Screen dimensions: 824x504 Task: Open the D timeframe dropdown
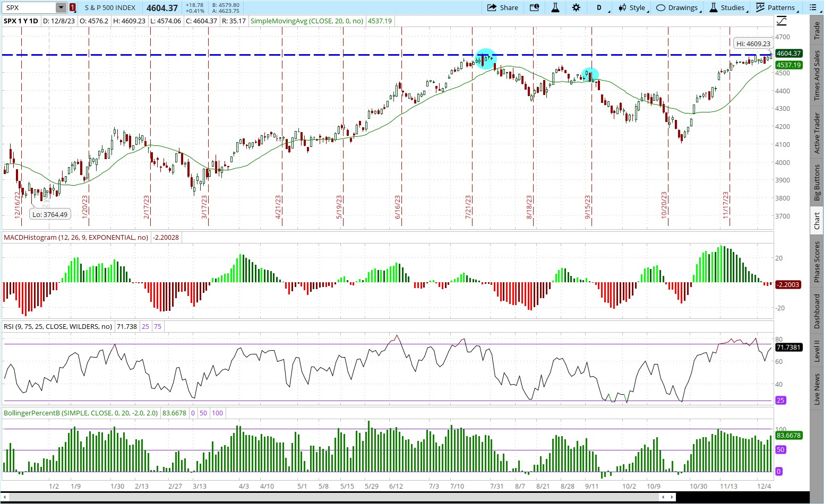[600, 7]
